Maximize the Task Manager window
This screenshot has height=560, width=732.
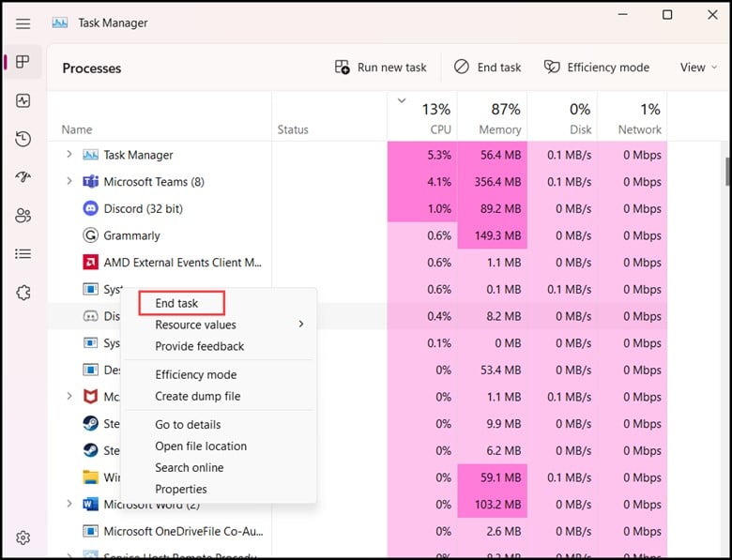click(x=667, y=15)
